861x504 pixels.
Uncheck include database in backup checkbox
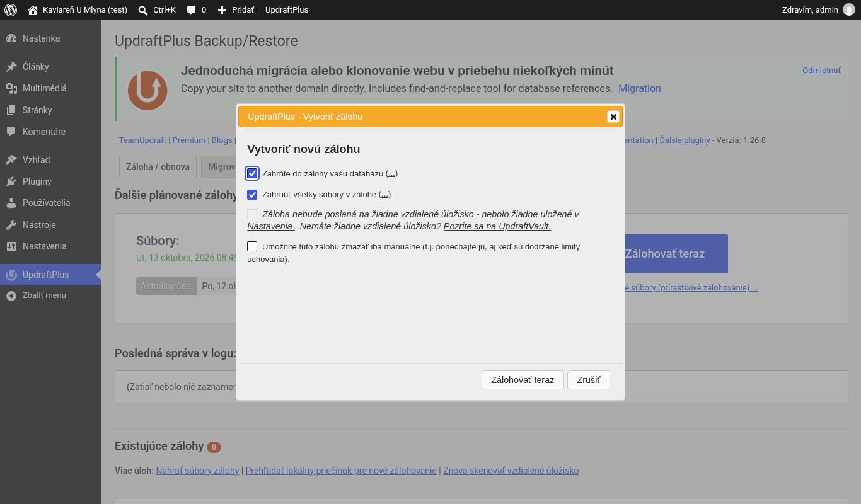pos(252,173)
